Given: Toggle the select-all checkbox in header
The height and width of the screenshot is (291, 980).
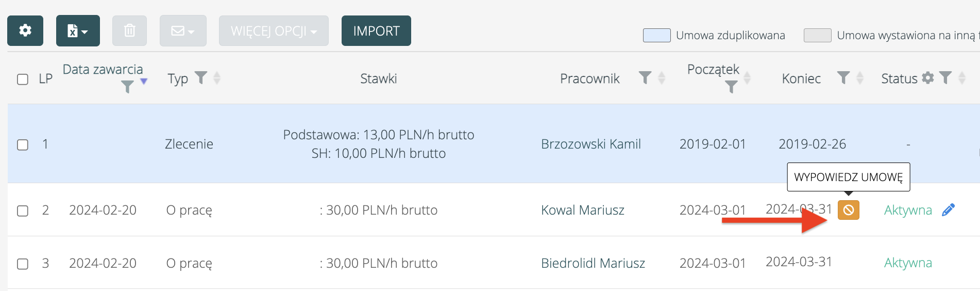Looking at the screenshot, I should coord(23,79).
